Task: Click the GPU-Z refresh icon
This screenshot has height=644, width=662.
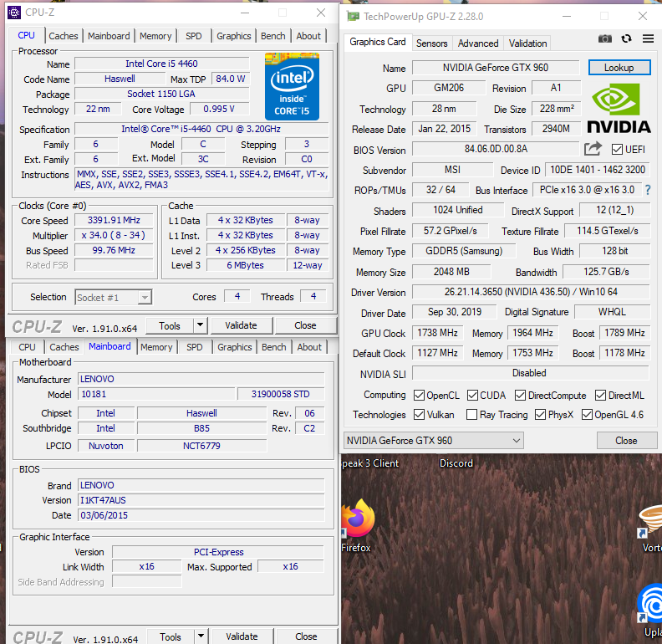Action: (627, 38)
